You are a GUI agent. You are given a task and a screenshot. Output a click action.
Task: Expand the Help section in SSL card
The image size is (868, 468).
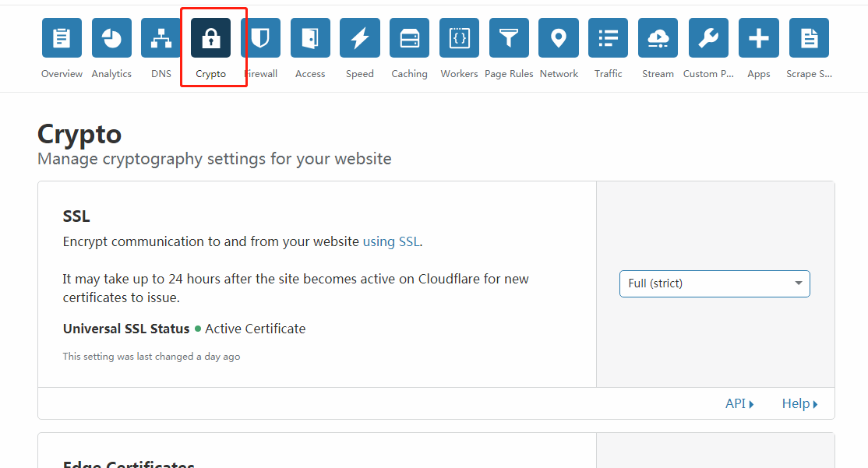799,403
